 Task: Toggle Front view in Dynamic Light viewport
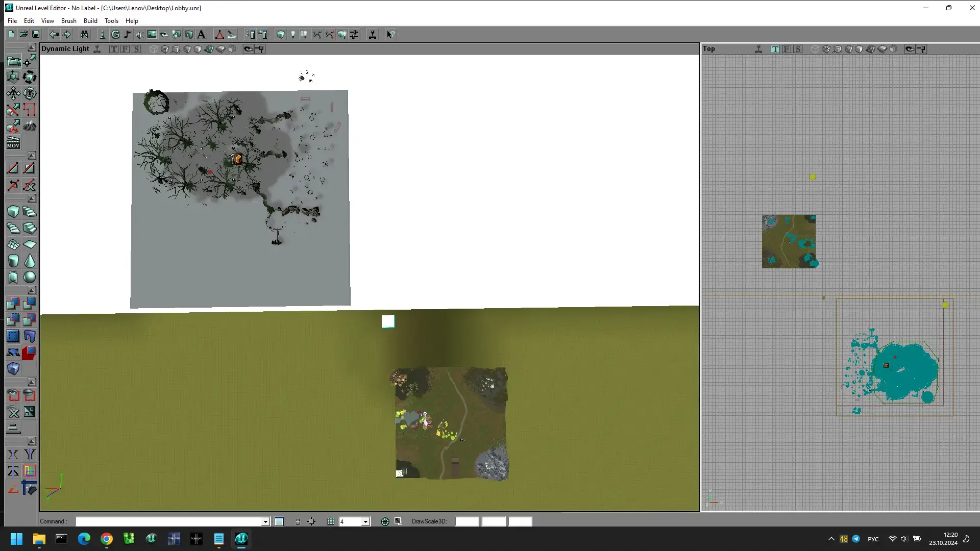click(x=125, y=49)
